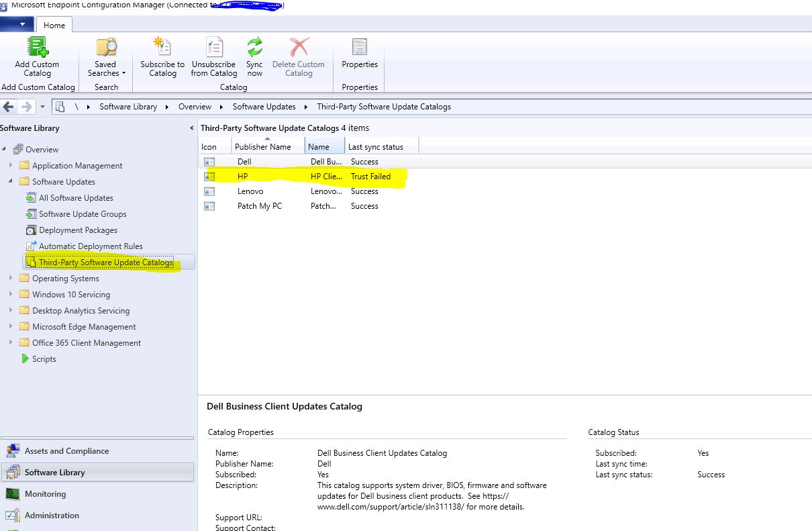Click Software Library in the breadcrumb
Viewport: 812px width, 531px height.
coord(128,107)
